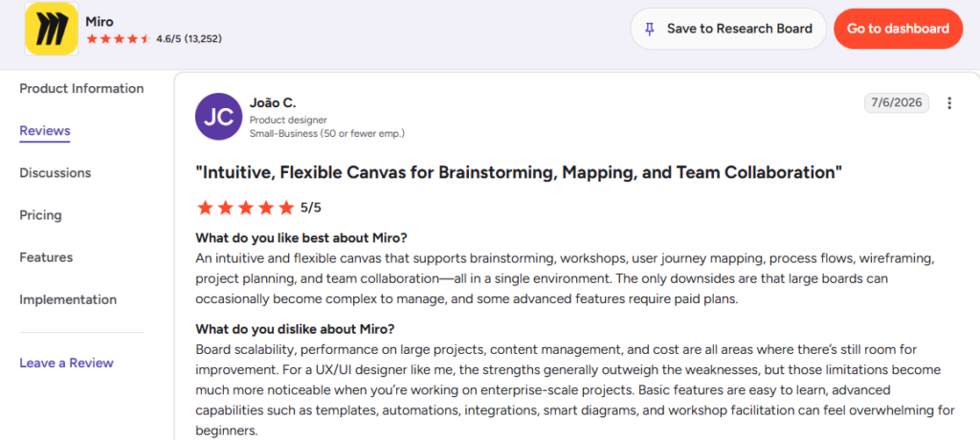Click the review title about Intuitive, Flexible Canvas

[x=519, y=172]
